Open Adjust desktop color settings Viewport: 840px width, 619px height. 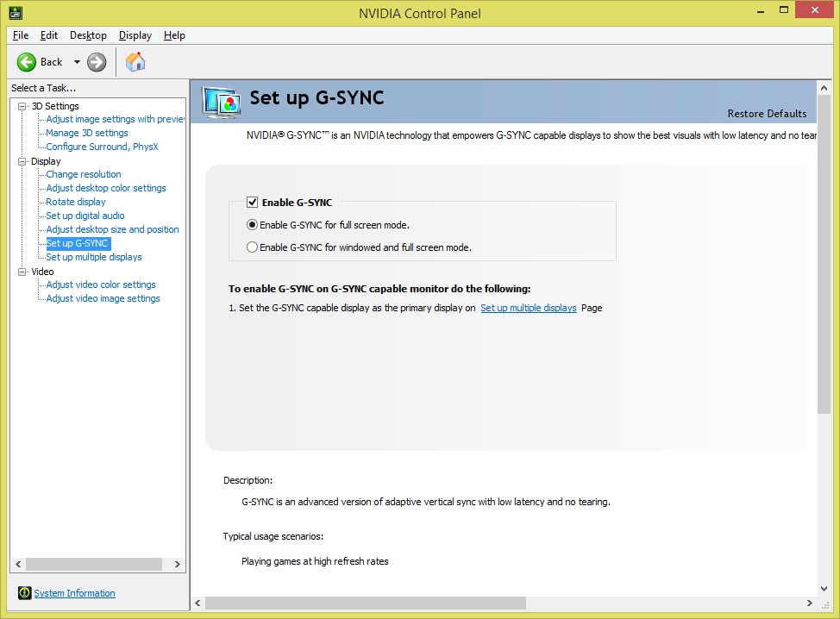click(106, 188)
